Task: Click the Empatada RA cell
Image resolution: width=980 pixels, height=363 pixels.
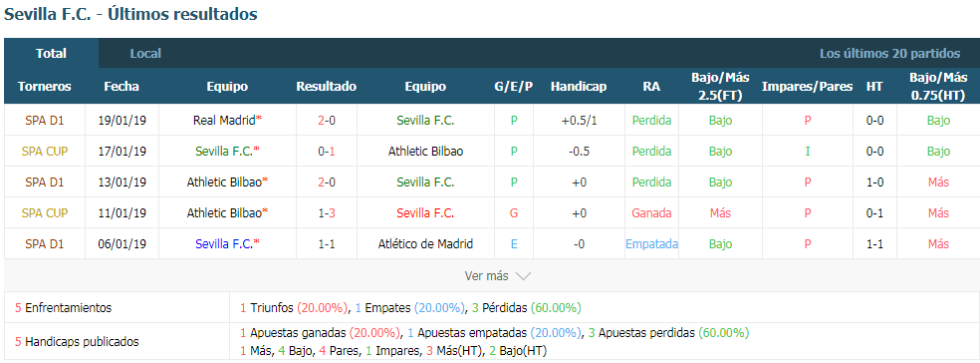Action: coord(652,244)
